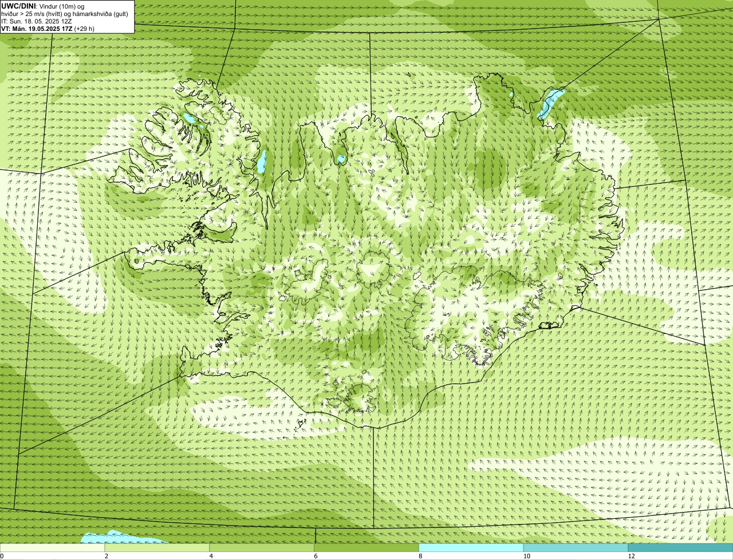Click the colorbar tick label '2'

106,556
